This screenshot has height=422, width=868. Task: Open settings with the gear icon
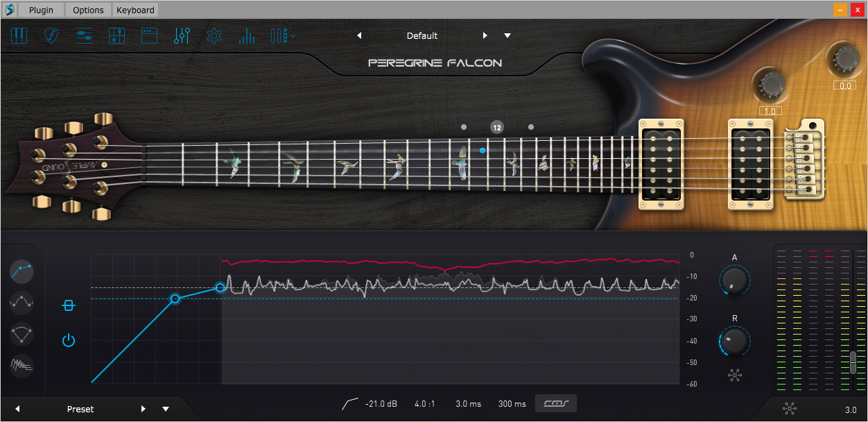214,35
